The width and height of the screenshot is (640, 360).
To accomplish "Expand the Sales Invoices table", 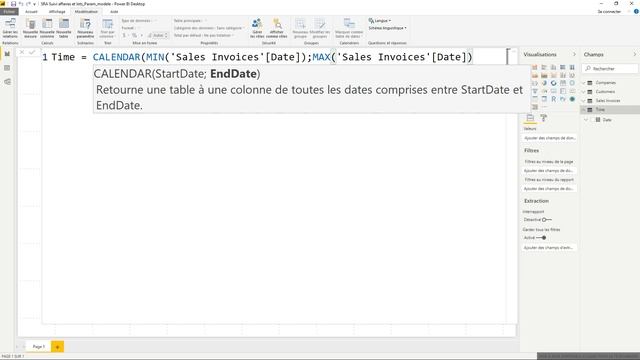I will pyautogui.click(x=584, y=100).
